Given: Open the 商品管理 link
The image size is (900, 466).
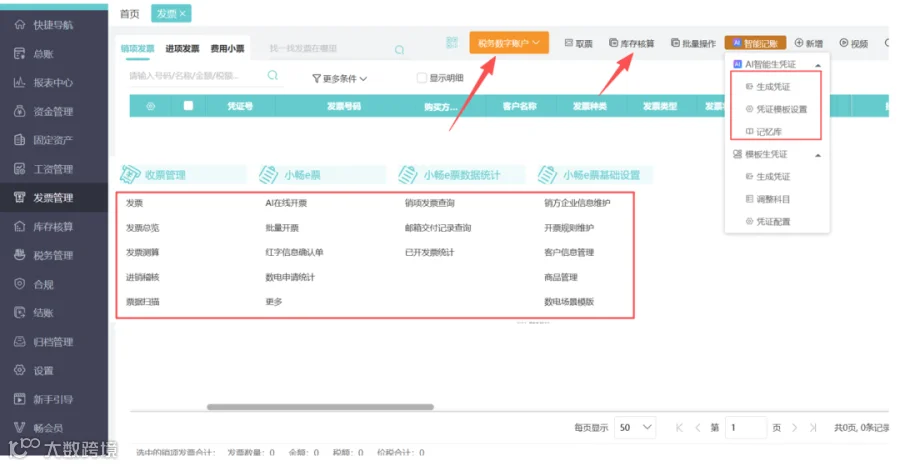Looking at the screenshot, I should pos(561,277).
